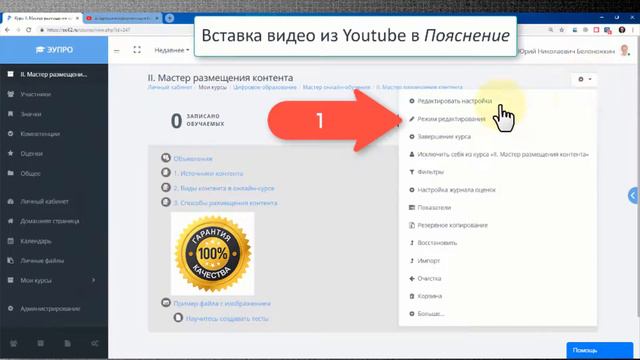Open the Недавнее dropdown in the top bar

tap(172, 50)
